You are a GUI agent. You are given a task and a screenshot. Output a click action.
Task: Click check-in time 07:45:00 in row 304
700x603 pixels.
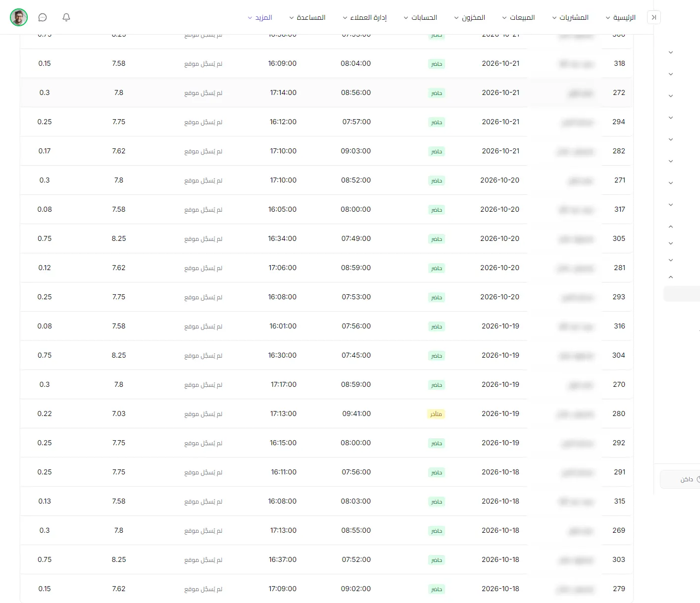coord(356,355)
